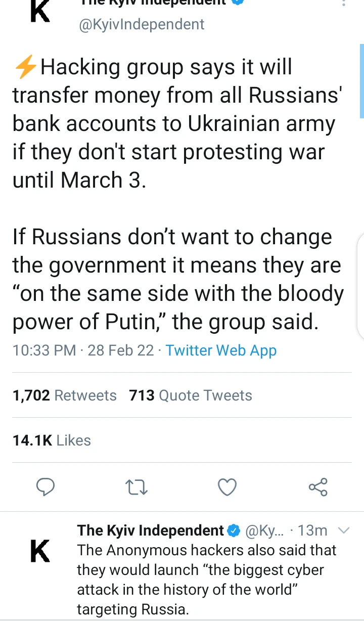Click the blue scrollbar on the right edge
This screenshot has height=621, width=364.
tap(361, 81)
